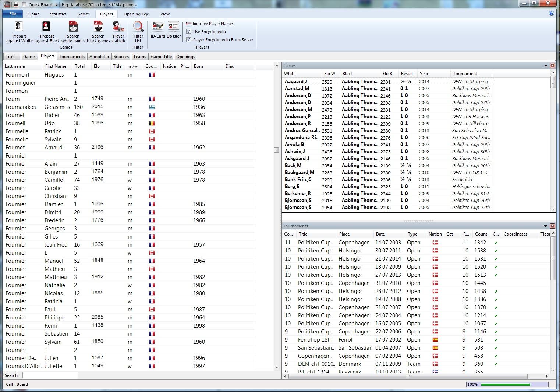Expand the Games panel dropdown arrow
Viewport: 560px width, 392px height.
tap(546, 66)
